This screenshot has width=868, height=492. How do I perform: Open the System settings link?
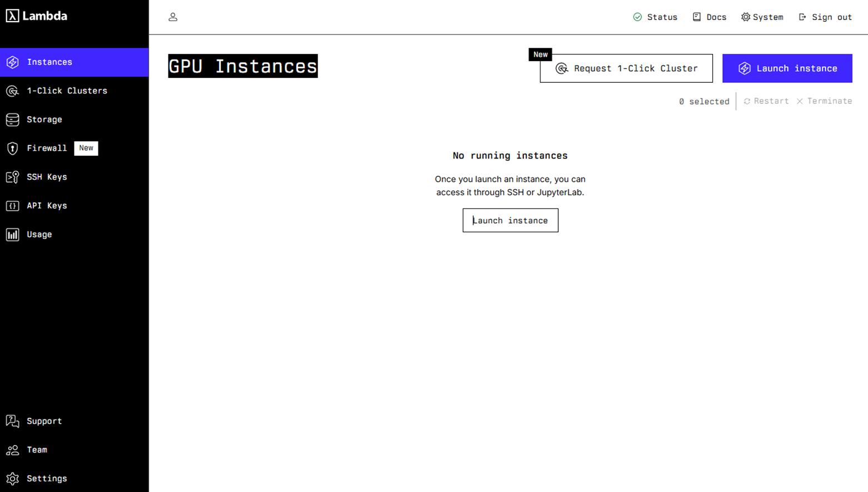(762, 17)
